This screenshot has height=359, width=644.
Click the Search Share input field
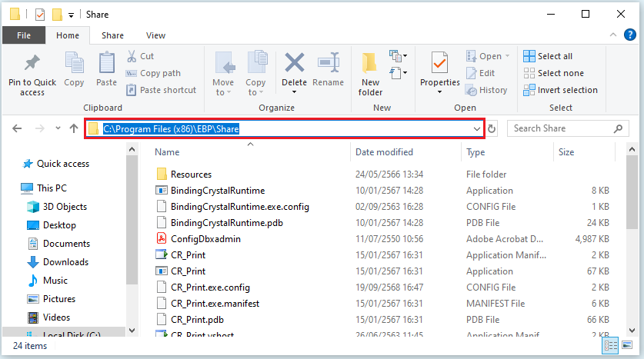(x=562, y=129)
